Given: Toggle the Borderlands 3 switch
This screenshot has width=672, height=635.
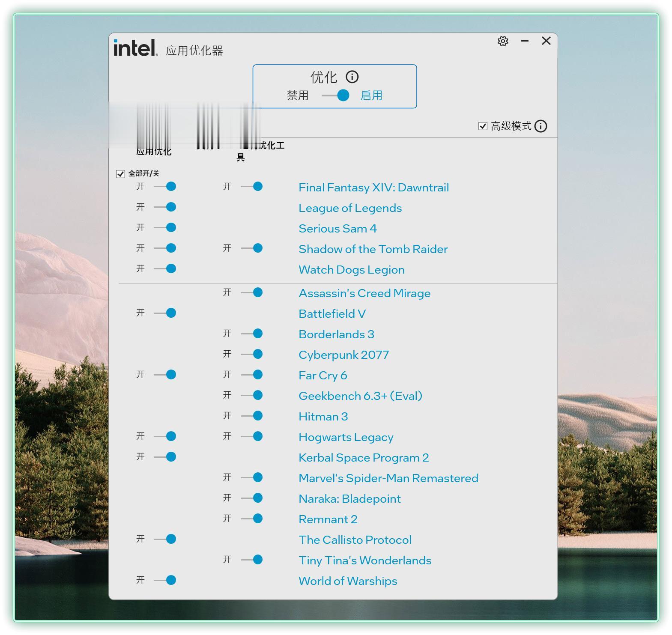Looking at the screenshot, I should [252, 334].
